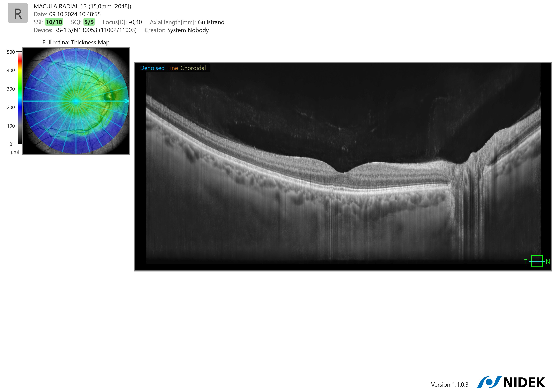Click the Full retina: Thickness Map title
This screenshot has width=555, height=392.
click(76, 43)
